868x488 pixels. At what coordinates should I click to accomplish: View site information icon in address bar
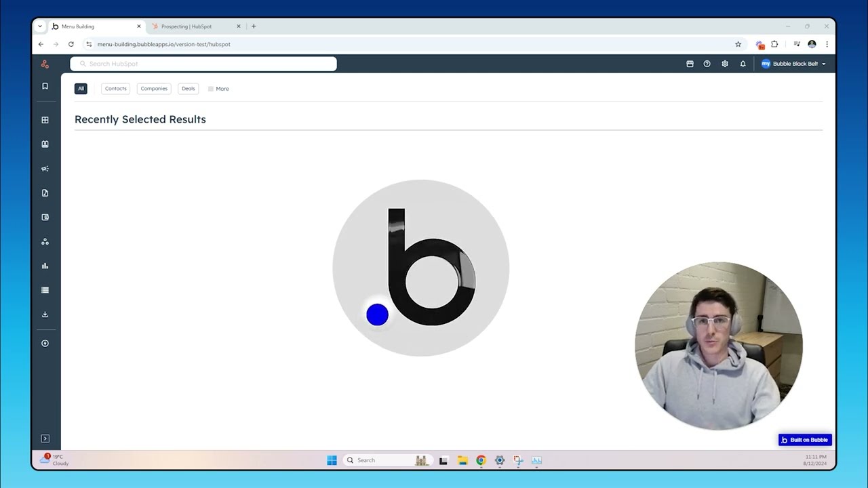[88, 44]
